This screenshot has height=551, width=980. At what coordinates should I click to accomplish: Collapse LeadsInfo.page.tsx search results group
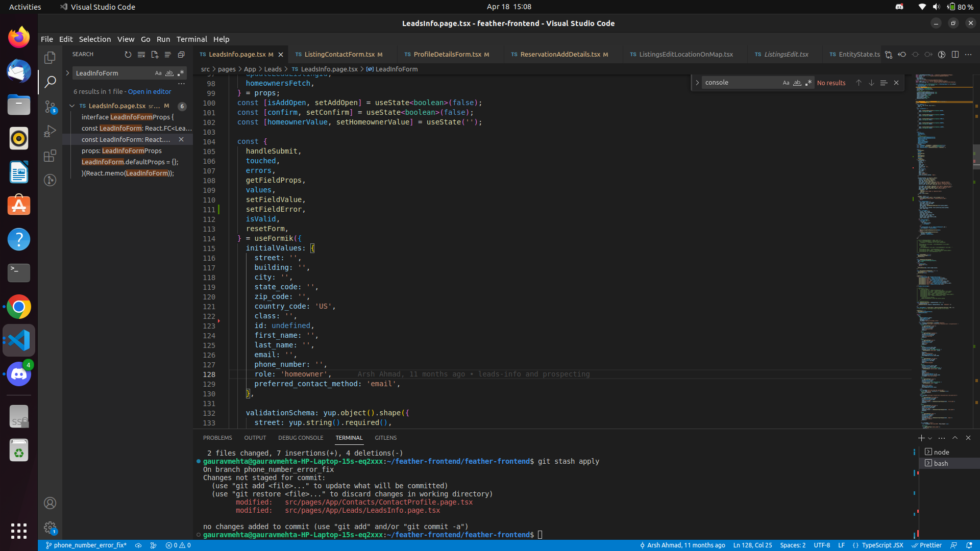(72, 106)
